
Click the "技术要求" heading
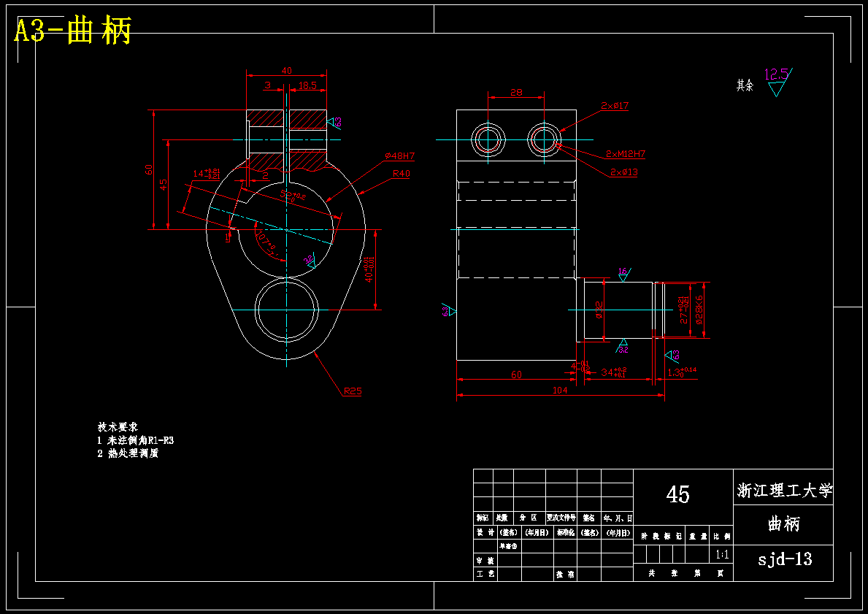pyautogui.click(x=118, y=427)
